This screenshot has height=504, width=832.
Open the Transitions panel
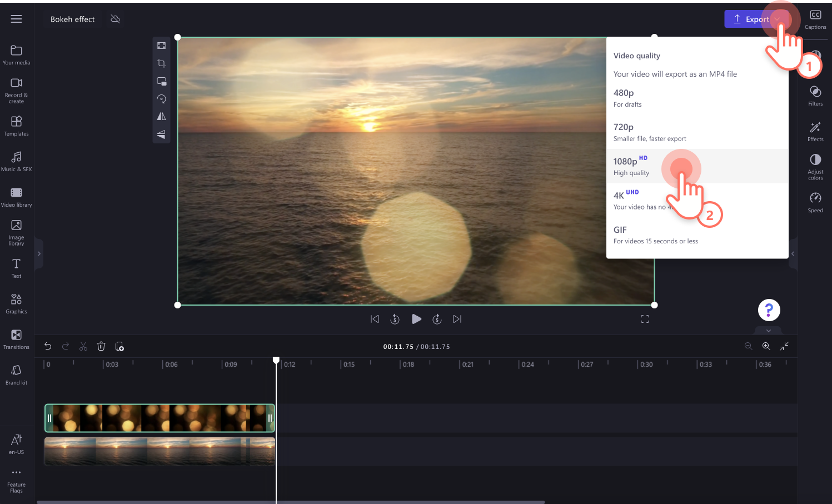(x=16, y=340)
